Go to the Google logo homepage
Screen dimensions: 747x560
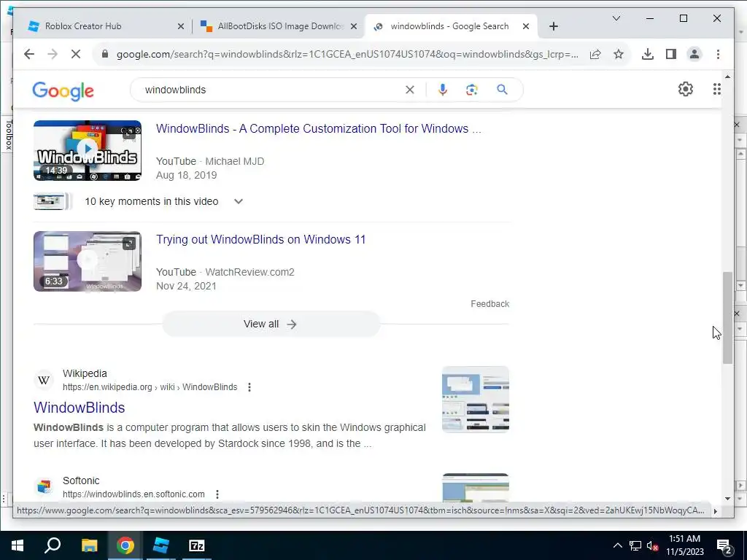coord(63,90)
